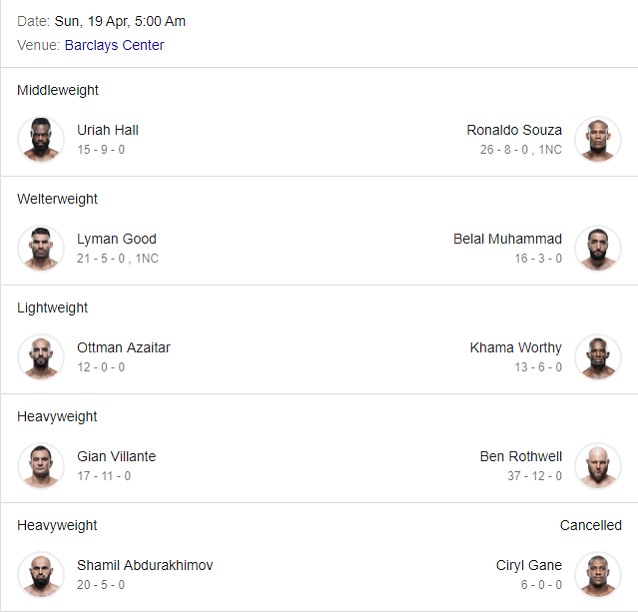Image resolution: width=638 pixels, height=612 pixels.
Task: Click Gian Villante's fighter photo
Action: click(x=41, y=466)
